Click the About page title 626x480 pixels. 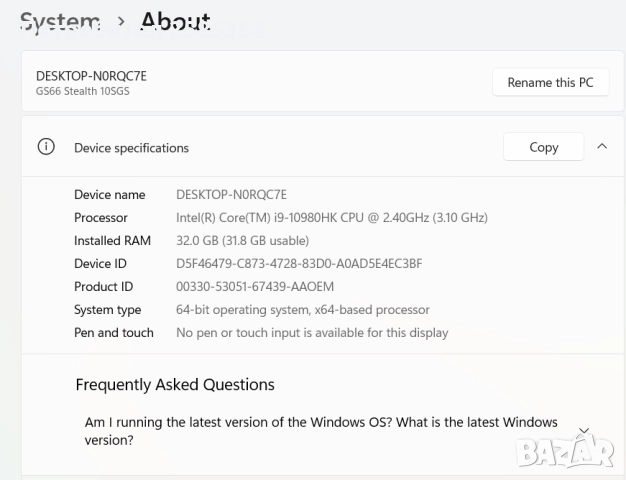176,21
